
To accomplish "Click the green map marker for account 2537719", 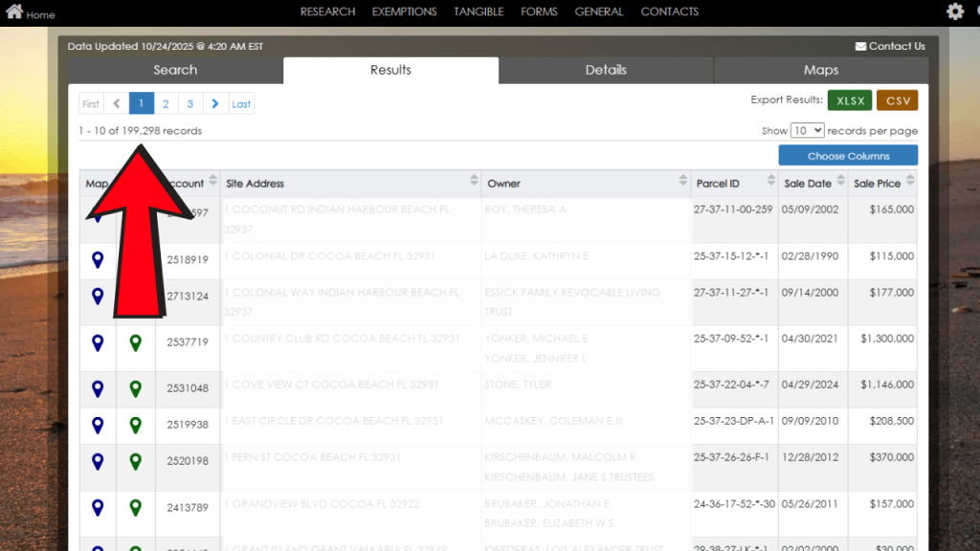I will coord(135,343).
